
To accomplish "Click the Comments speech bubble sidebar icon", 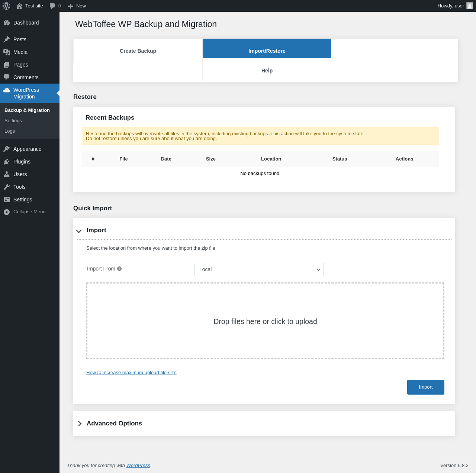I will coord(7,77).
